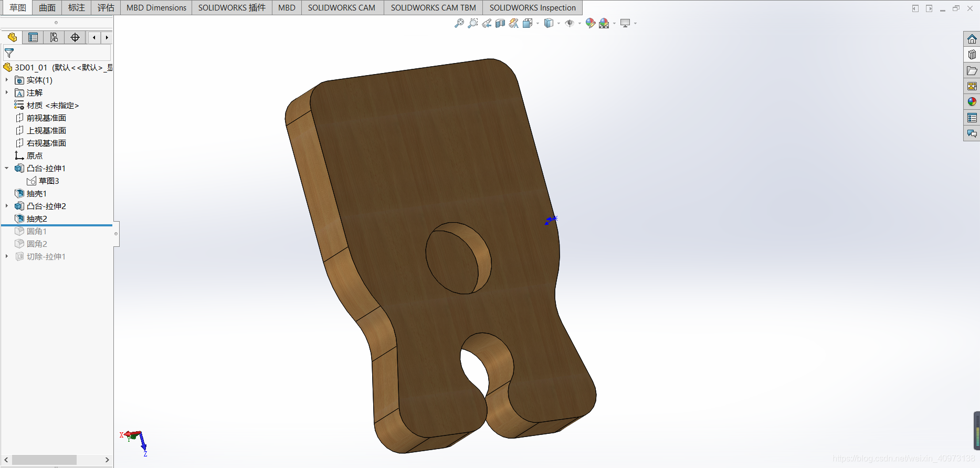980x468 pixels.
Task: Open the Dynamic Annotation Views tool
Action: (514, 23)
